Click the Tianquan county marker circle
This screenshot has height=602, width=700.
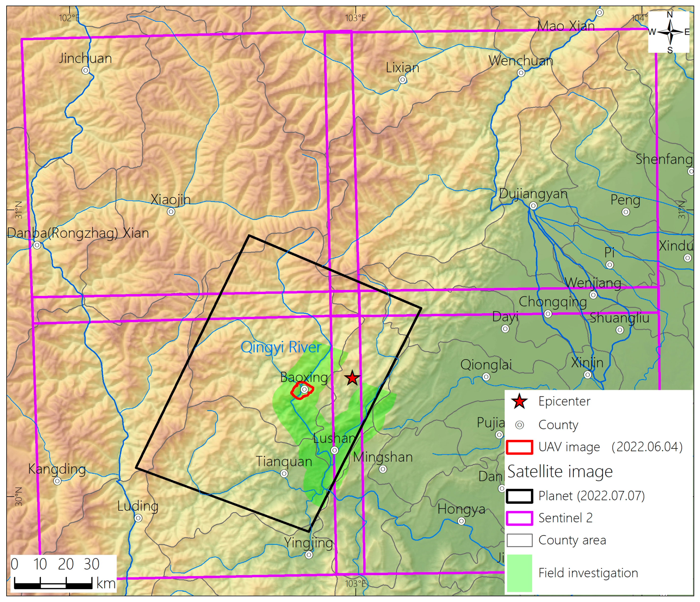[x=284, y=474]
